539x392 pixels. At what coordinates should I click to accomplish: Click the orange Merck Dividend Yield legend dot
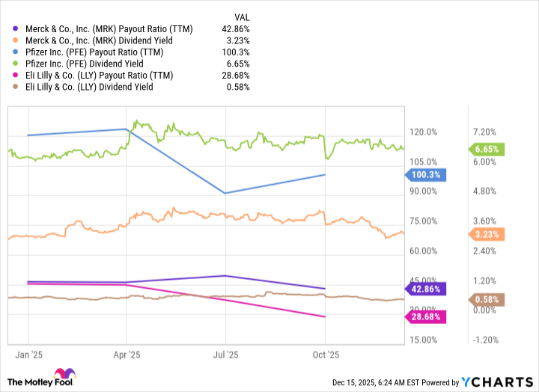pyautogui.click(x=16, y=40)
